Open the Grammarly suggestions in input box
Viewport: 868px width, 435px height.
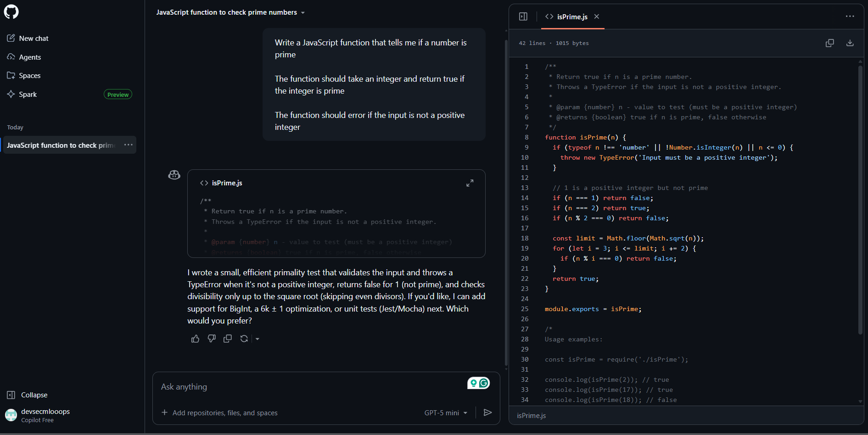(479, 383)
